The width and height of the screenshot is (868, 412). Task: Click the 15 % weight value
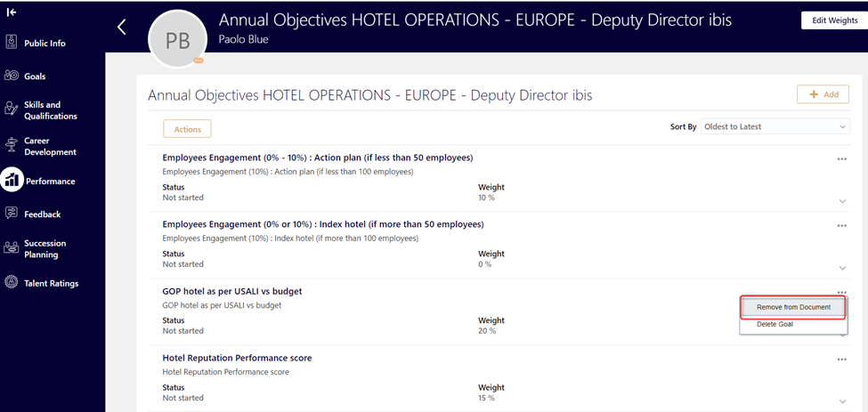[x=487, y=398]
